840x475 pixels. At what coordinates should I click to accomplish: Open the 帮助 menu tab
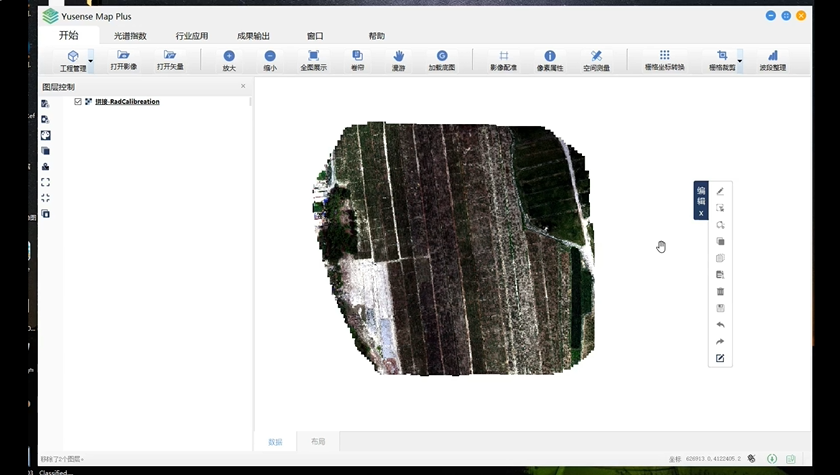click(376, 36)
